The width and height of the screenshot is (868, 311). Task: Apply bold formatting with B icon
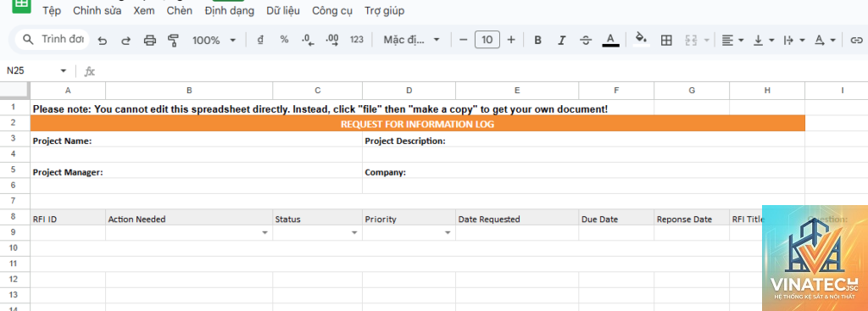[537, 40]
